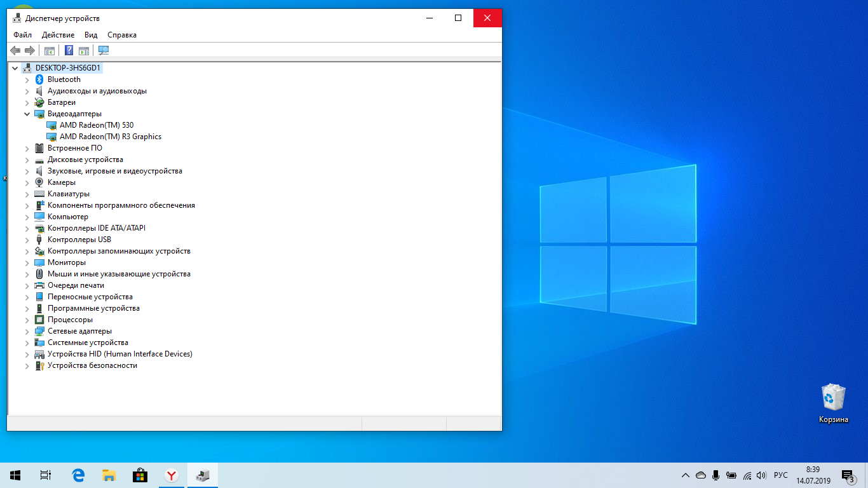The height and width of the screenshot is (488, 868).
Task: Open the Справка menu
Action: pyautogui.click(x=122, y=35)
